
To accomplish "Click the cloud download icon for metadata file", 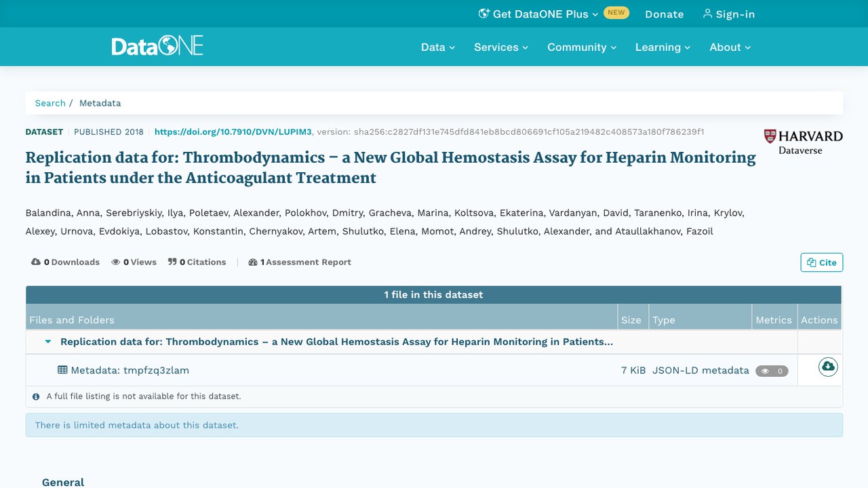I will [828, 367].
